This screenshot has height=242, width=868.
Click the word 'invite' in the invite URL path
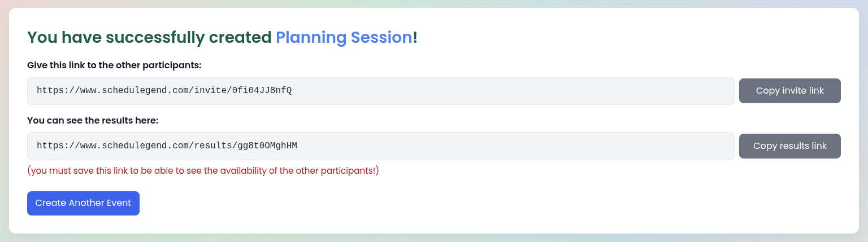[x=210, y=90]
